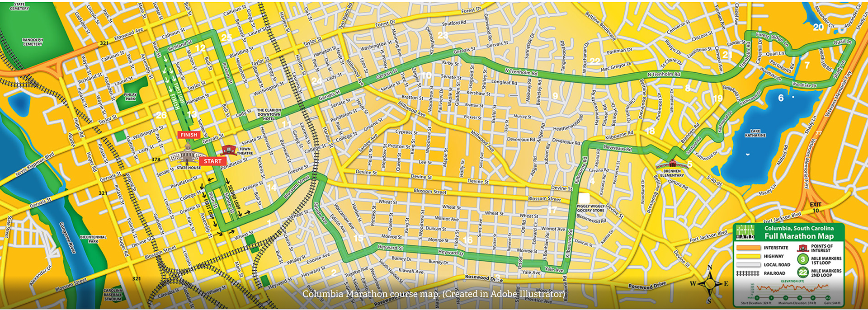Image resolution: width=868 pixels, height=310 pixels.
Task: Click the Interstate orange line swatch
Action: click(748, 248)
